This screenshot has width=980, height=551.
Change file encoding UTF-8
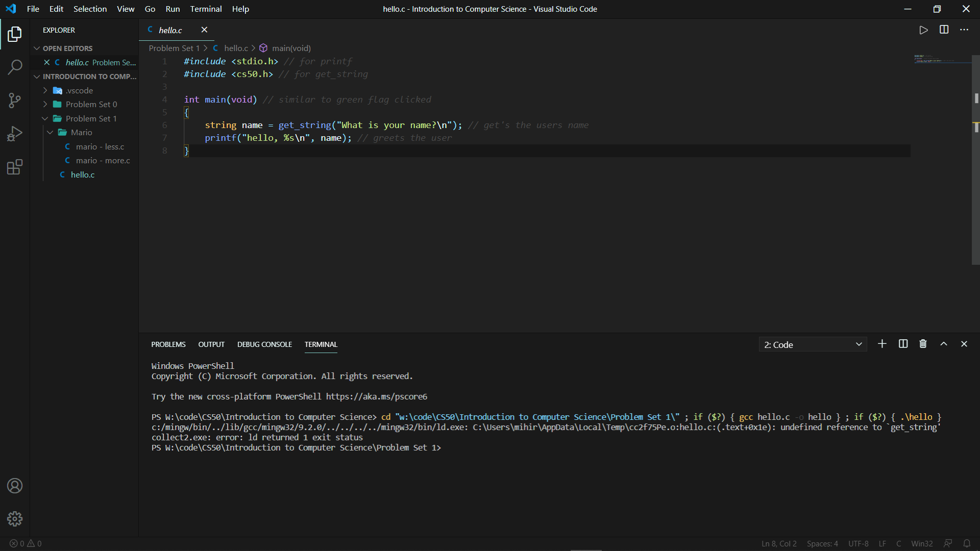click(858, 543)
